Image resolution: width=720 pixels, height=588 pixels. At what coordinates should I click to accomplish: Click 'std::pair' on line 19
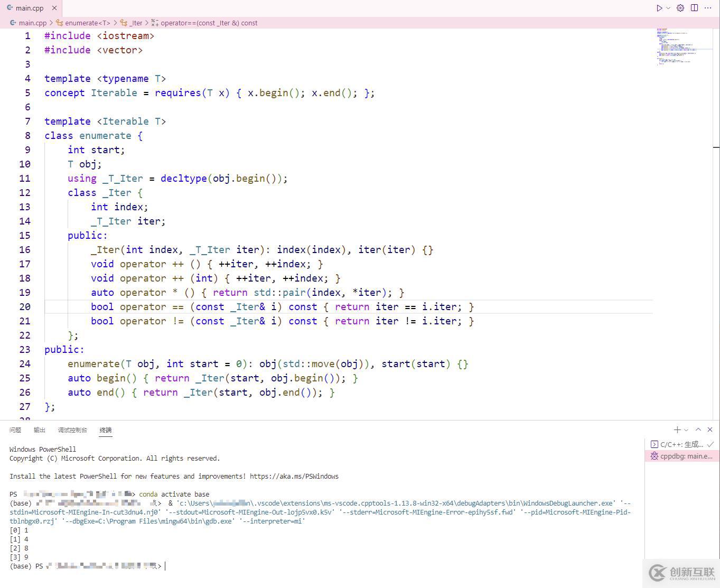(x=280, y=293)
